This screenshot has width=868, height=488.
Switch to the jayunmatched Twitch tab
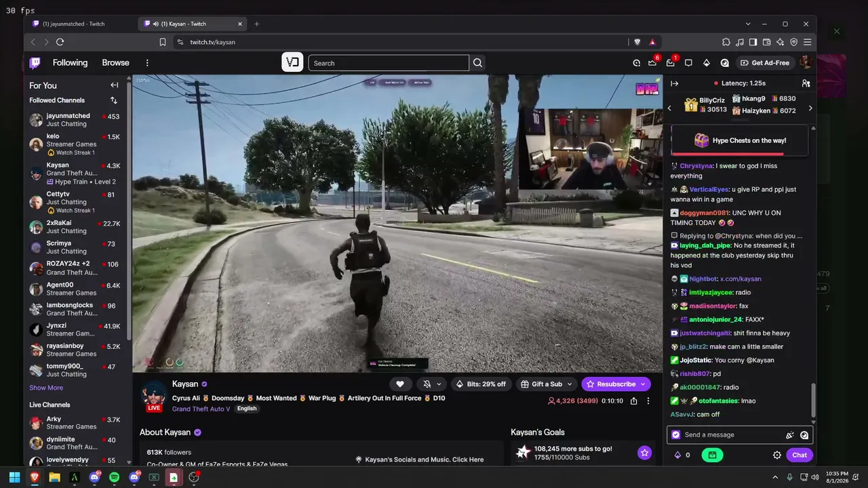[80, 24]
